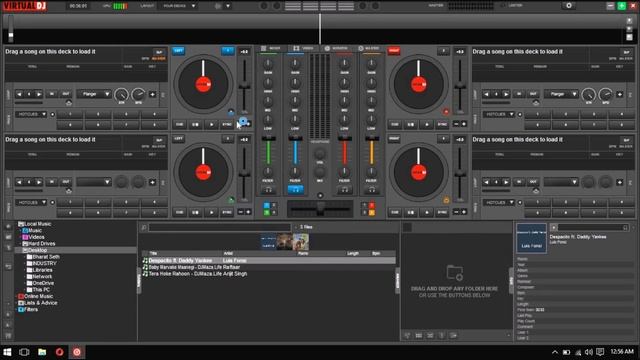Click pitch plus button on upper right deck
The height and width of the screenshot is (360, 640).
click(x=464, y=124)
